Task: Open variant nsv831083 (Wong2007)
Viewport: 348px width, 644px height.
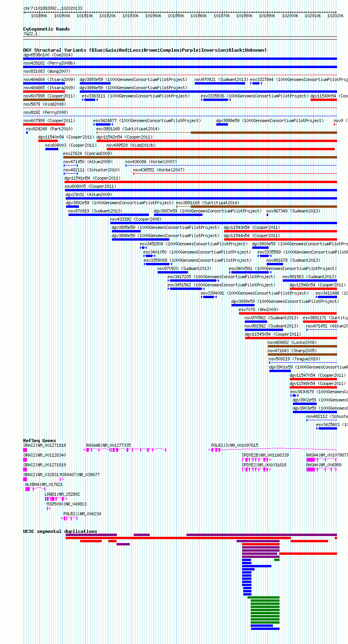Action: pyautogui.click(x=47, y=71)
